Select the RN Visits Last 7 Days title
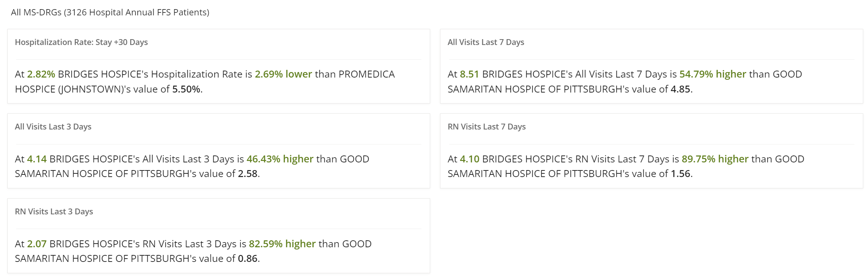868x278 pixels. click(486, 127)
